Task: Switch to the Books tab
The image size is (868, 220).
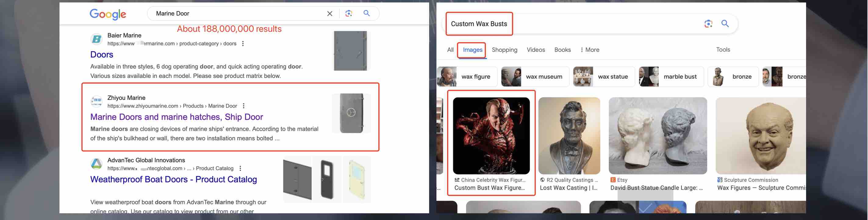Action: coord(562,50)
